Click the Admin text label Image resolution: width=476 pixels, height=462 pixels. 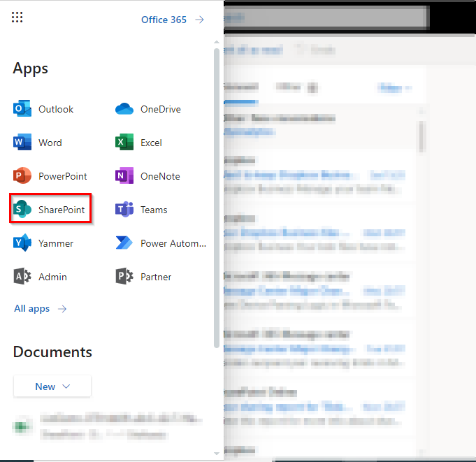pyautogui.click(x=52, y=277)
